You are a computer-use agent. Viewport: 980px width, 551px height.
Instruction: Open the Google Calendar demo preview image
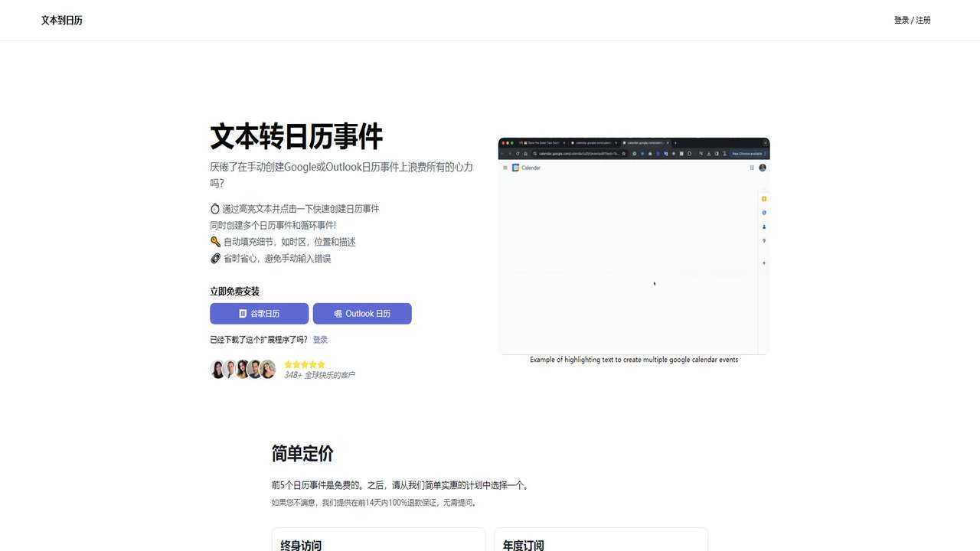point(634,246)
